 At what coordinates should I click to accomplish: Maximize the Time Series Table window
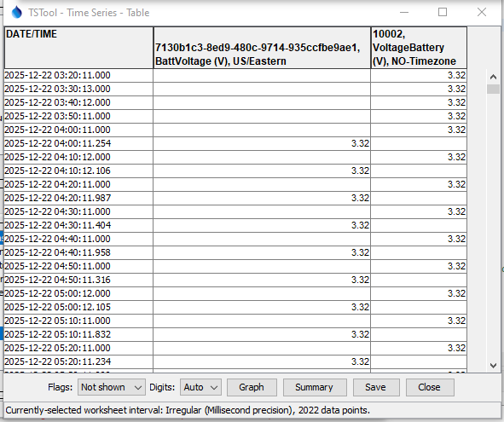coord(443,12)
